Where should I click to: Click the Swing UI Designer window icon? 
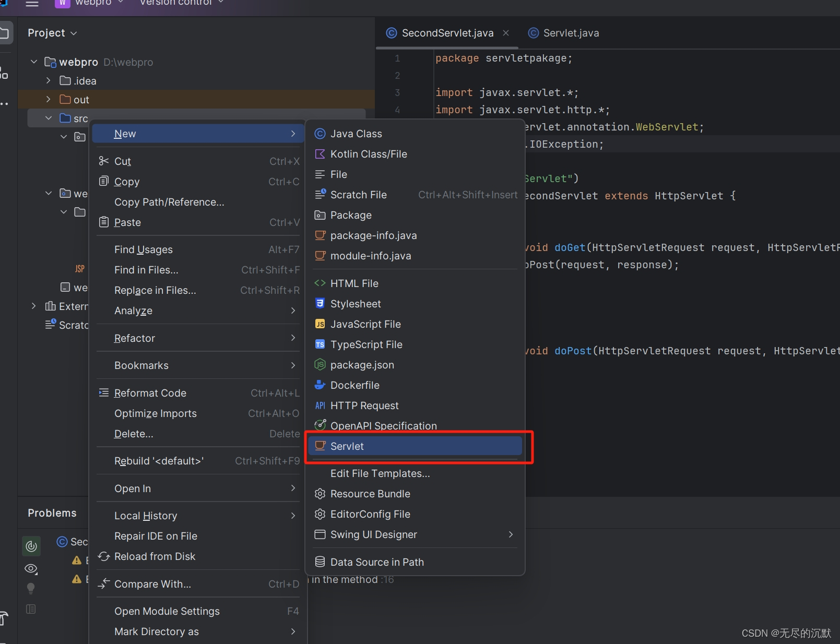coord(320,534)
